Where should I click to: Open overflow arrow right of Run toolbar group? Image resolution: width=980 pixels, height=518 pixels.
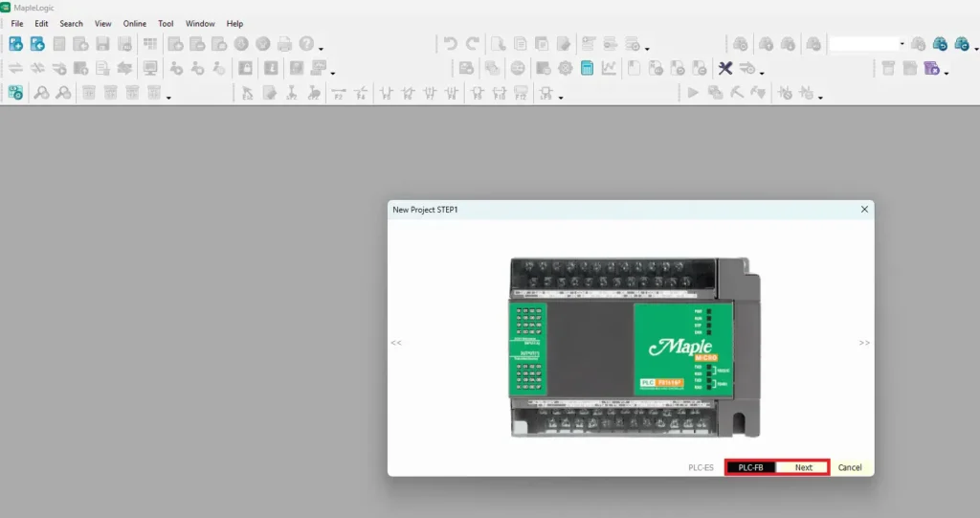tap(820, 98)
